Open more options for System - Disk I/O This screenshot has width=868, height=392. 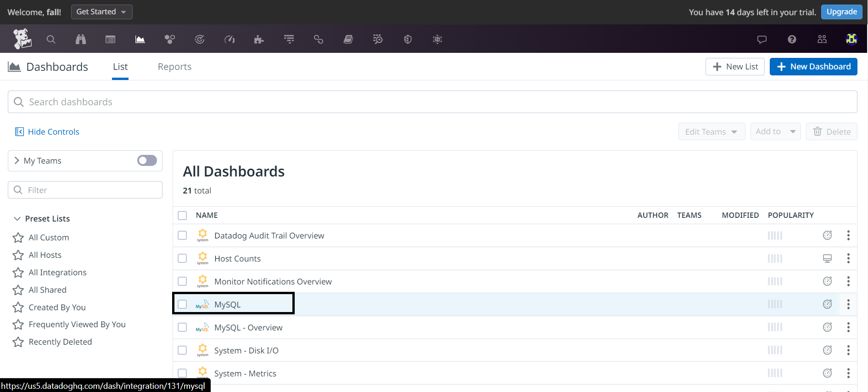click(x=848, y=350)
